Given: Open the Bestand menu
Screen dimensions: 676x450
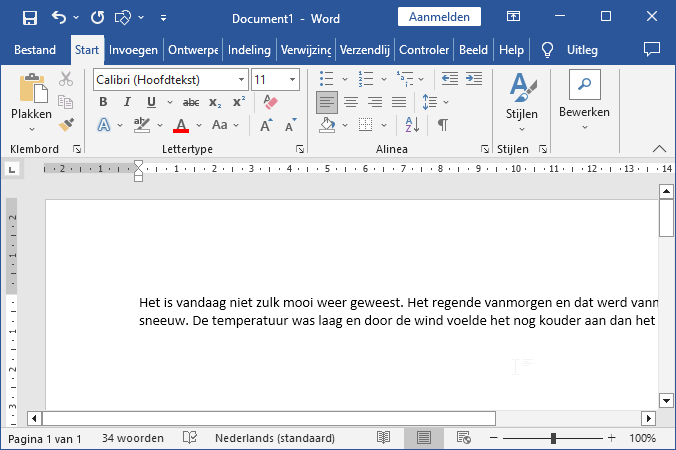Looking at the screenshot, I should tap(35, 50).
